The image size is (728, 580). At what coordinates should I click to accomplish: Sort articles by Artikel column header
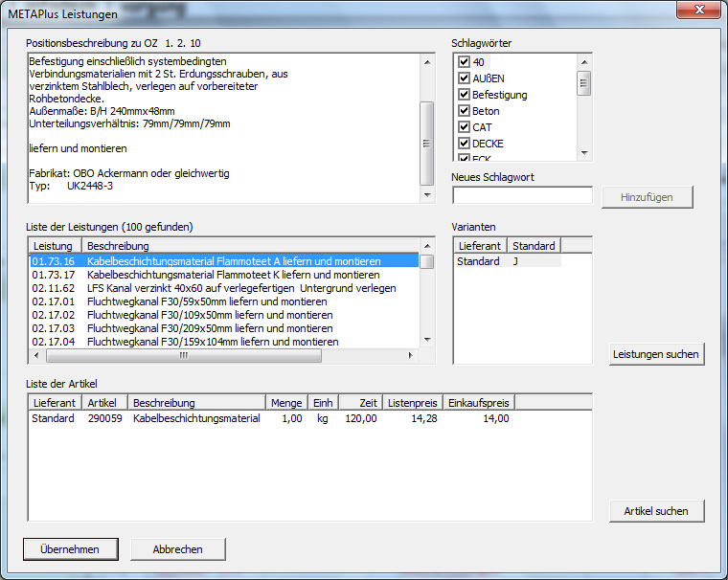coord(104,403)
